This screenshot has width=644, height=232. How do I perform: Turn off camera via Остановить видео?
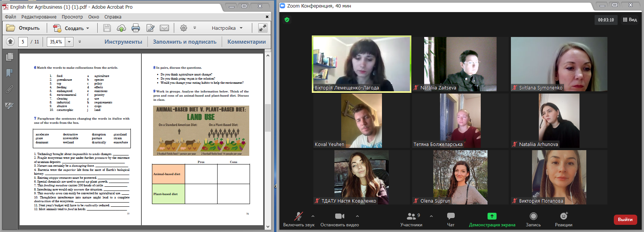pyautogui.click(x=339, y=220)
